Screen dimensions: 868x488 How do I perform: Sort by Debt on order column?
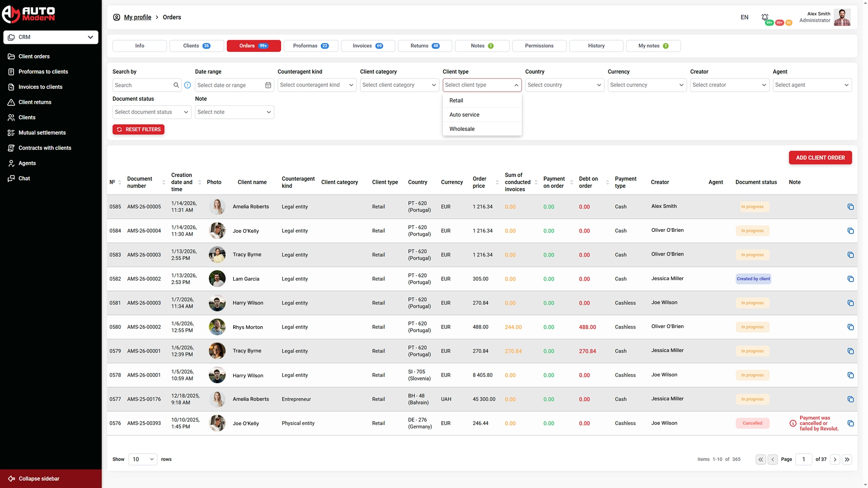pyautogui.click(x=607, y=182)
